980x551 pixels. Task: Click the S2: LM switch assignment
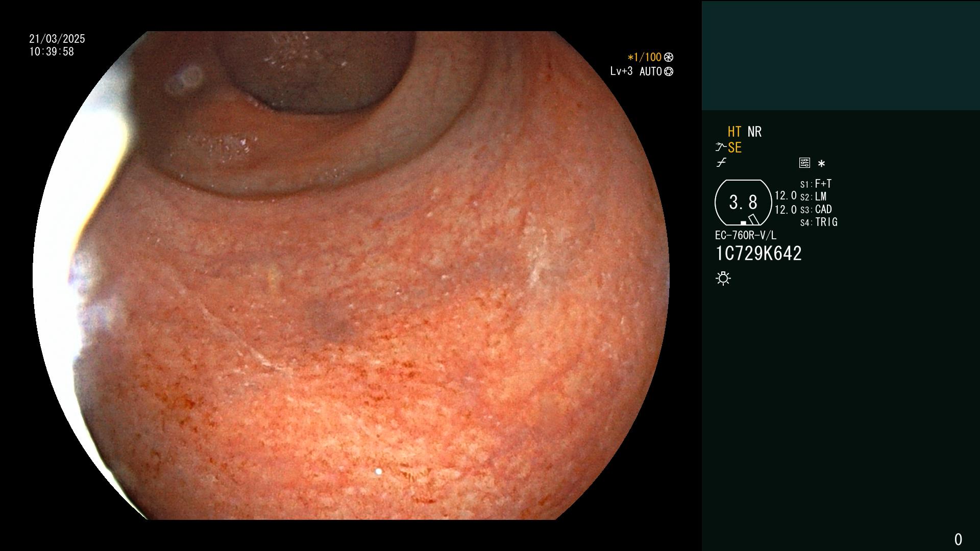click(813, 196)
